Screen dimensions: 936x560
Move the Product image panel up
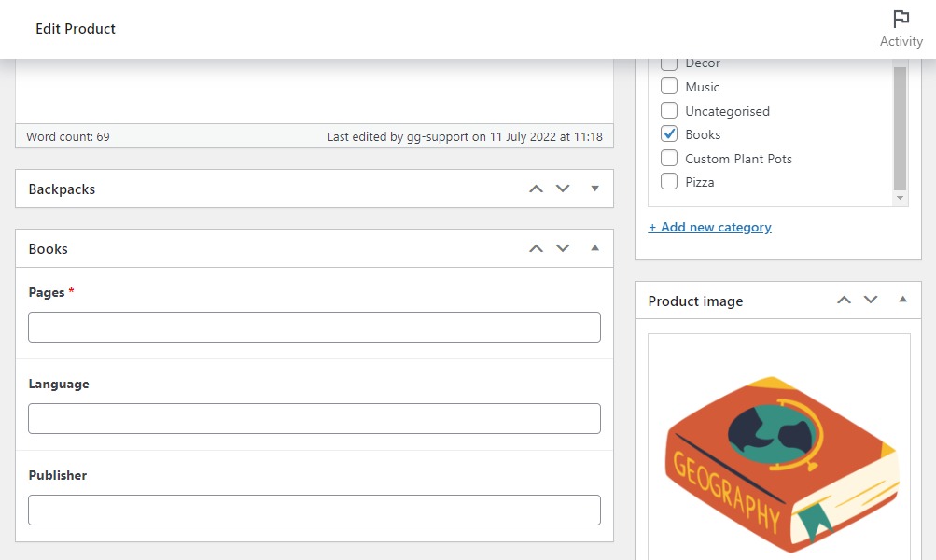(844, 300)
